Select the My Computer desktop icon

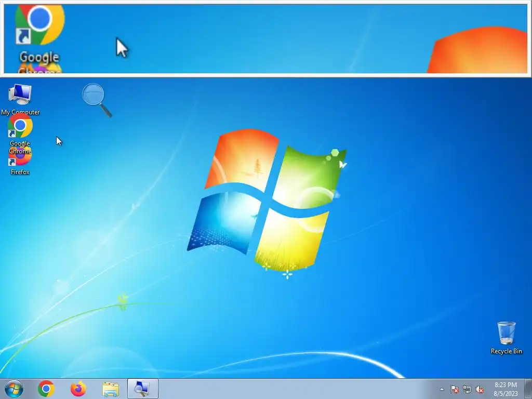[20, 99]
